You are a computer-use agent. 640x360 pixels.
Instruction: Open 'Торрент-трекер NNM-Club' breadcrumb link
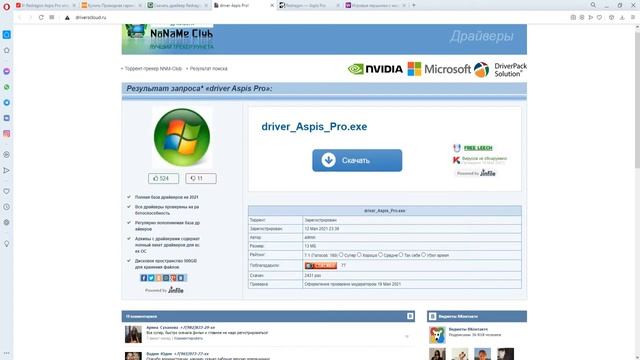(x=153, y=69)
